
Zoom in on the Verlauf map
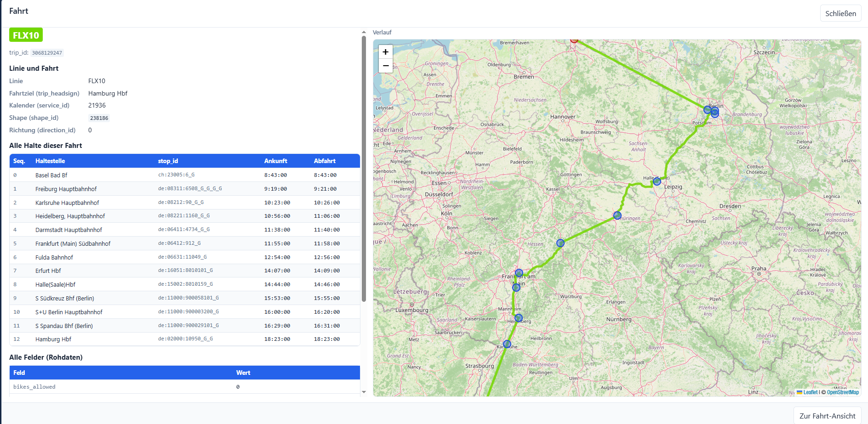pos(386,52)
